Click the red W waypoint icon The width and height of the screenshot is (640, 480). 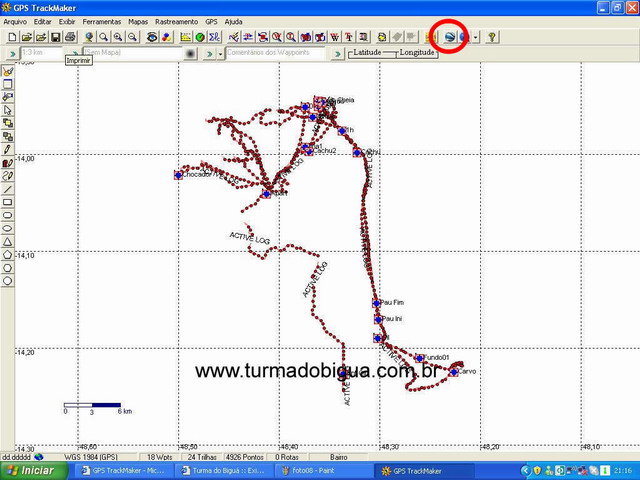334,37
